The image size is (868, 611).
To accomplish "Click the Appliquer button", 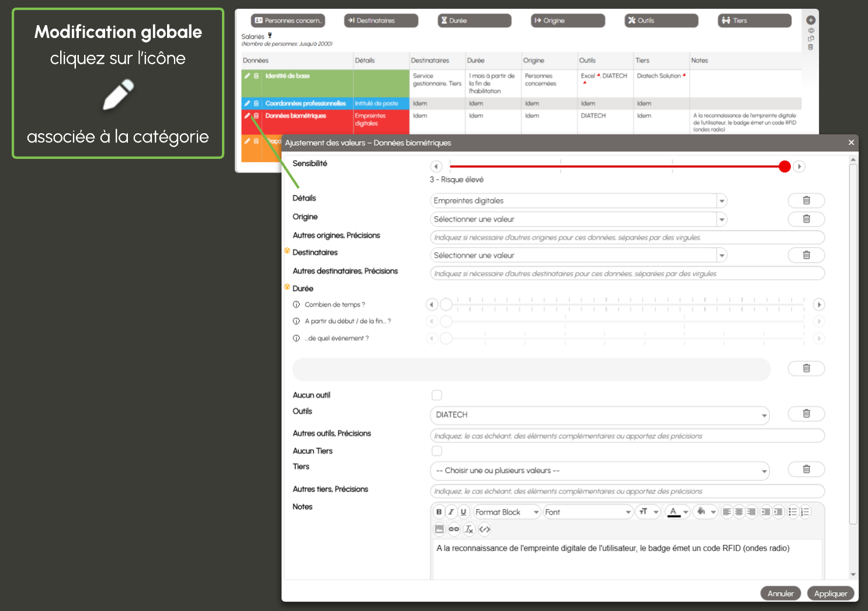I will tap(830, 593).
